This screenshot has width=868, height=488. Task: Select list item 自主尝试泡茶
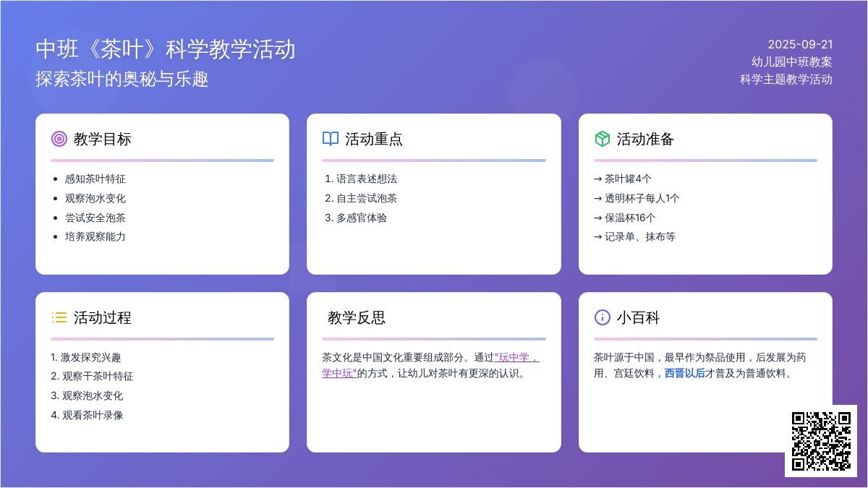point(366,198)
